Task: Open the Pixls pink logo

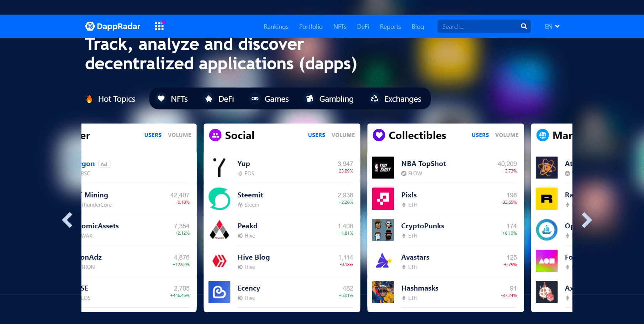Action: [383, 198]
